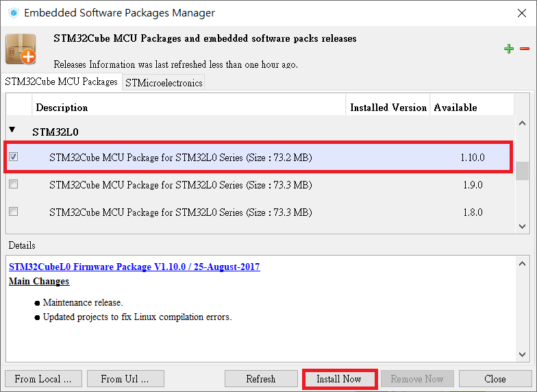Click the Details section label
This screenshot has height=392, width=537.
coord(22,245)
